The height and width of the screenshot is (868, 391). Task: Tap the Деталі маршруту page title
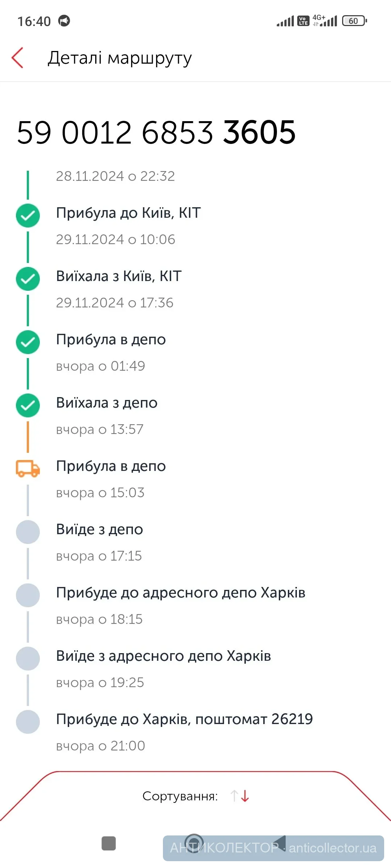pos(119,58)
